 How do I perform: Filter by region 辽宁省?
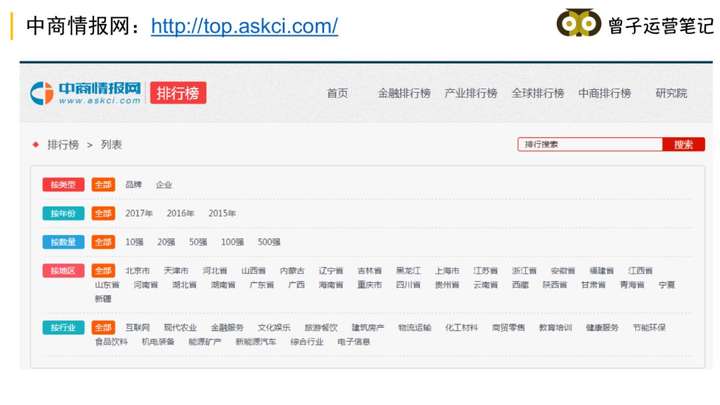click(x=331, y=270)
